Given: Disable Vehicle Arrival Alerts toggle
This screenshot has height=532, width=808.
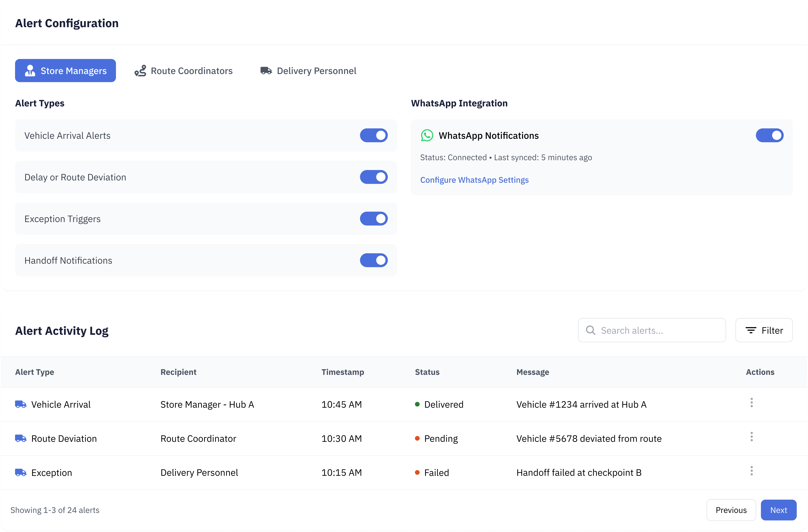Looking at the screenshot, I should click(x=373, y=135).
